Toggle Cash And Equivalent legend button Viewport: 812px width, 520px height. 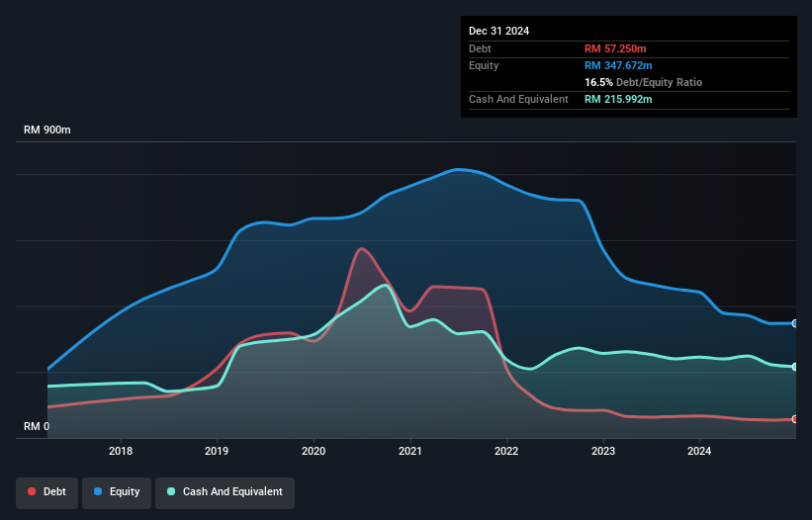tap(225, 492)
